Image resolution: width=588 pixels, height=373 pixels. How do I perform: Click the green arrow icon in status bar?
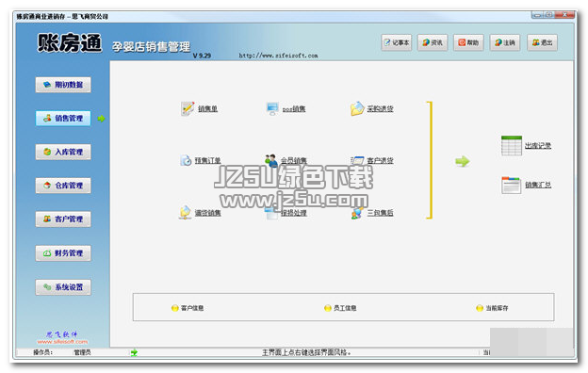click(134, 352)
